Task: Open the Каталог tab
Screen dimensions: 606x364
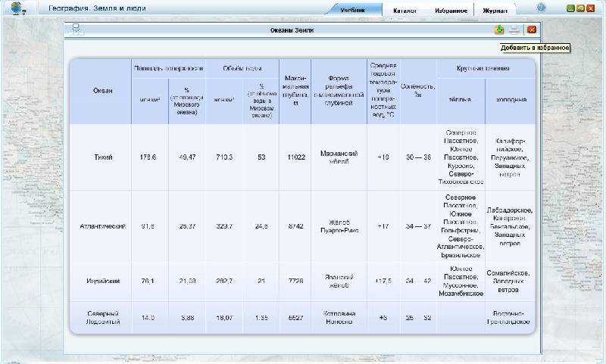Action: coord(405,11)
